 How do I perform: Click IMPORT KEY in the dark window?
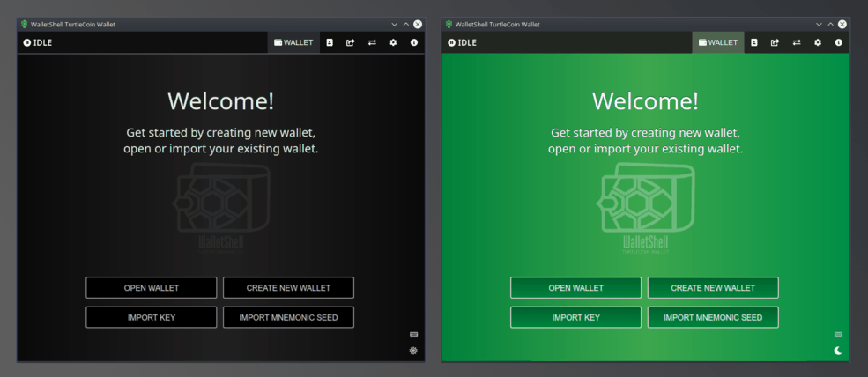click(151, 317)
